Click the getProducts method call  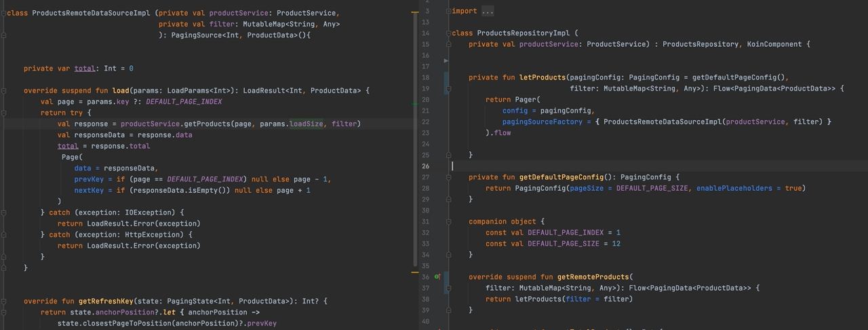point(206,124)
